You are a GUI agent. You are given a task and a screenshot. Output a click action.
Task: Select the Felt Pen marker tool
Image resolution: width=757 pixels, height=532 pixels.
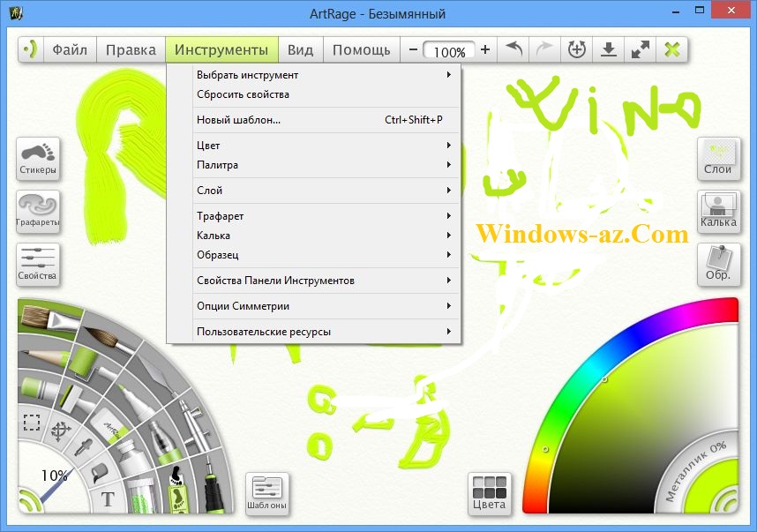click(138, 401)
